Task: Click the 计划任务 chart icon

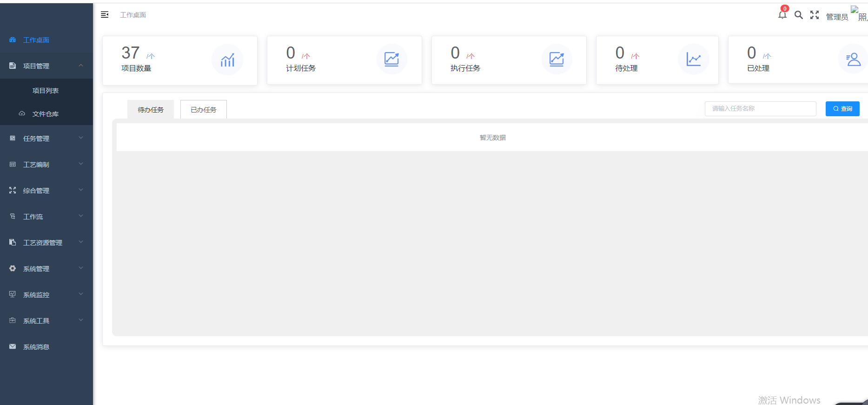Action: tap(391, 59)
